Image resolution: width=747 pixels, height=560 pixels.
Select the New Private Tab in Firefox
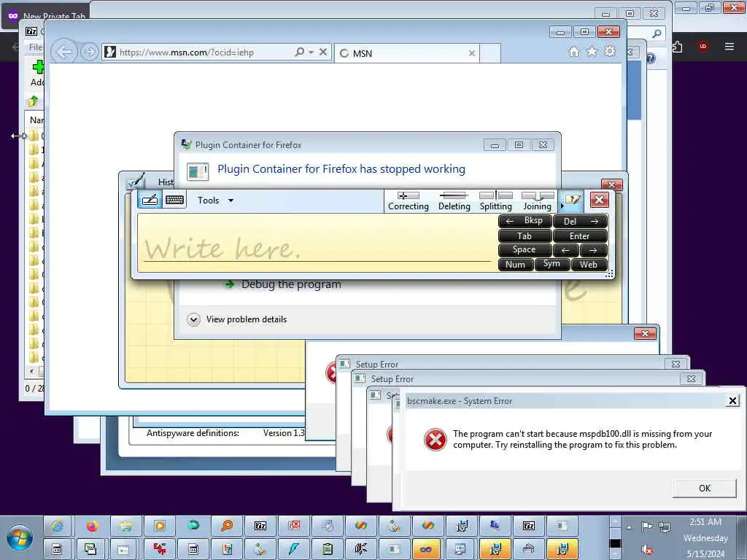(47, 16)
